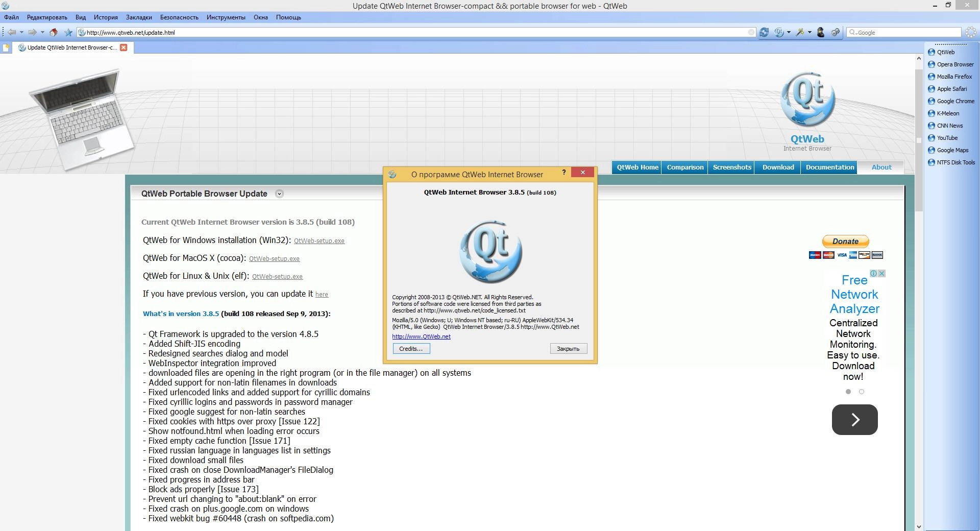This screenshot has height=531, width=980.
Task: Close the About QtWeb dialog
Action: 582,173
